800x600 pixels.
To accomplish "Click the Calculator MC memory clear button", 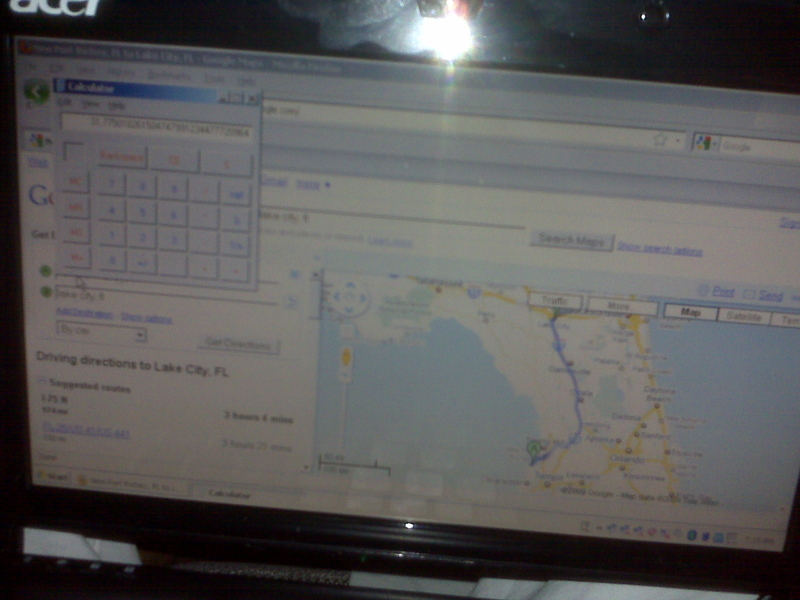I will [76, 182].
